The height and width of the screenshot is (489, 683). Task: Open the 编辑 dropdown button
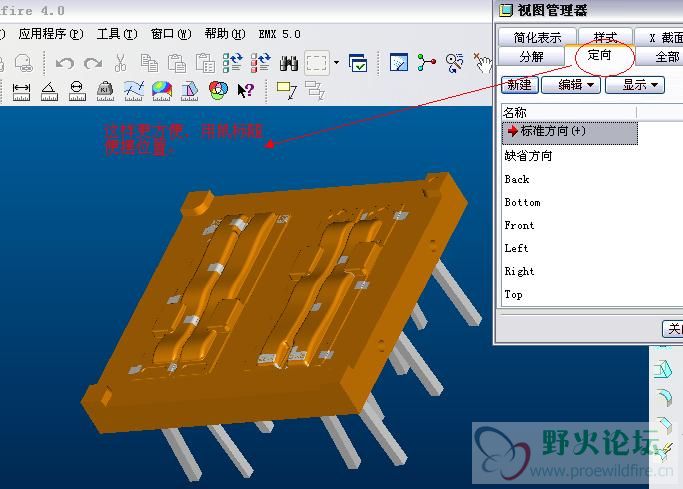click(x=571, y=85)
